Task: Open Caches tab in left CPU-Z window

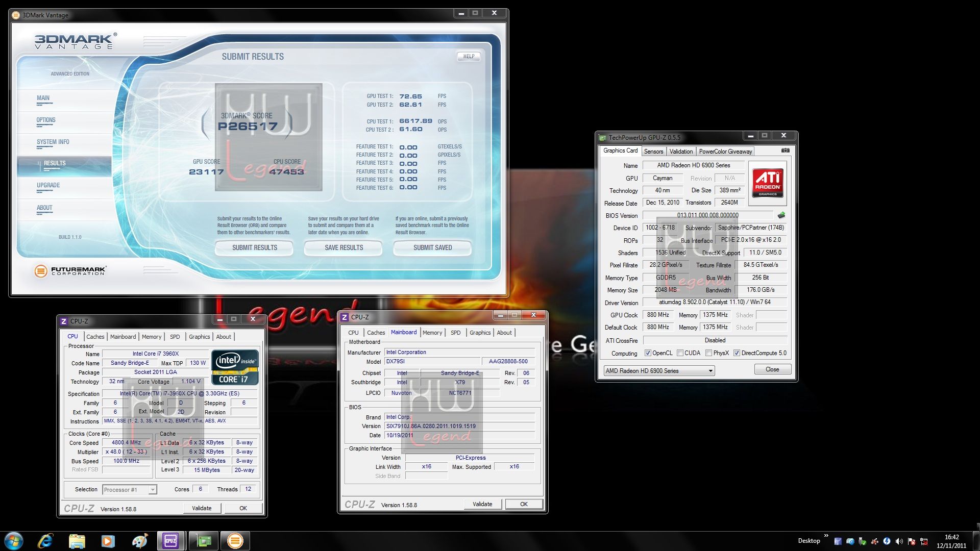Action: tap(95, 337)
